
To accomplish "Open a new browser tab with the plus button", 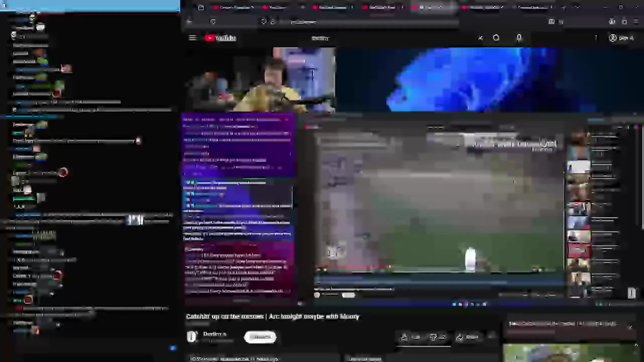I will click(x=563, y=8).
